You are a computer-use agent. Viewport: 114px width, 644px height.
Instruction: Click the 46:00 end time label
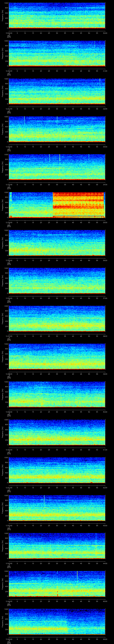[x=105, y=639]
